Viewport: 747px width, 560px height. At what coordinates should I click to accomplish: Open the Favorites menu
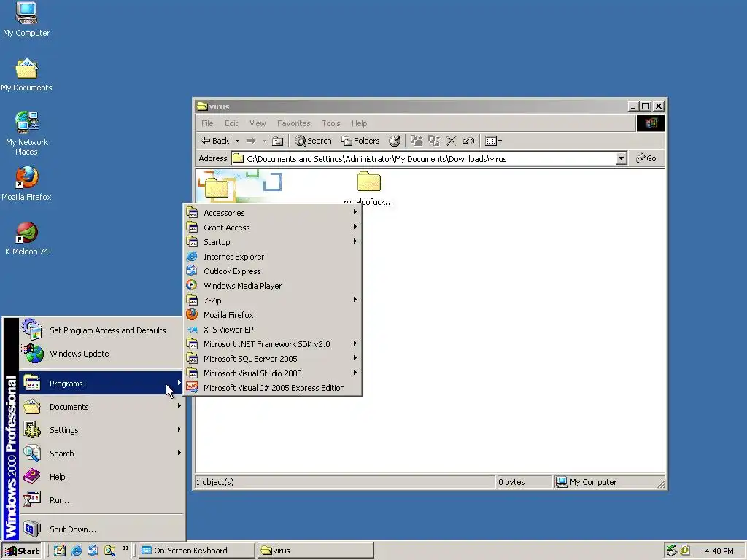pyautogui.click(x=293, y=123)
